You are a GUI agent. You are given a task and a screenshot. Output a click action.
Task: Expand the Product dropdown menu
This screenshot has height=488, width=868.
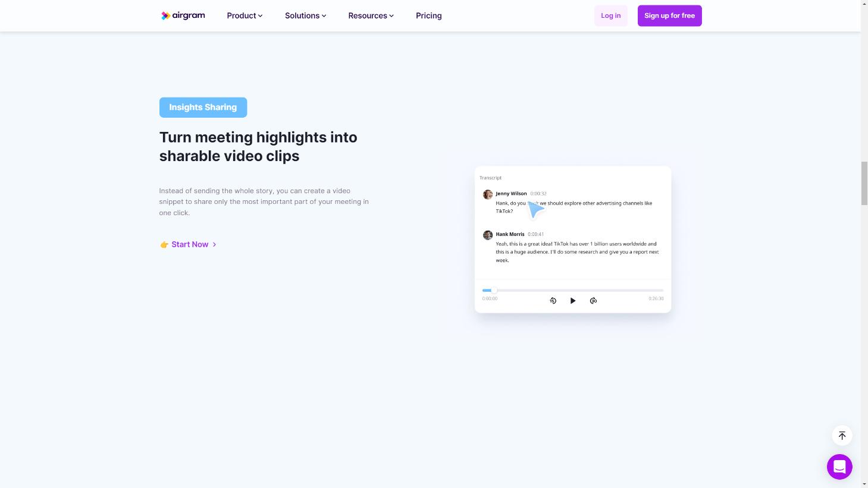245,15
